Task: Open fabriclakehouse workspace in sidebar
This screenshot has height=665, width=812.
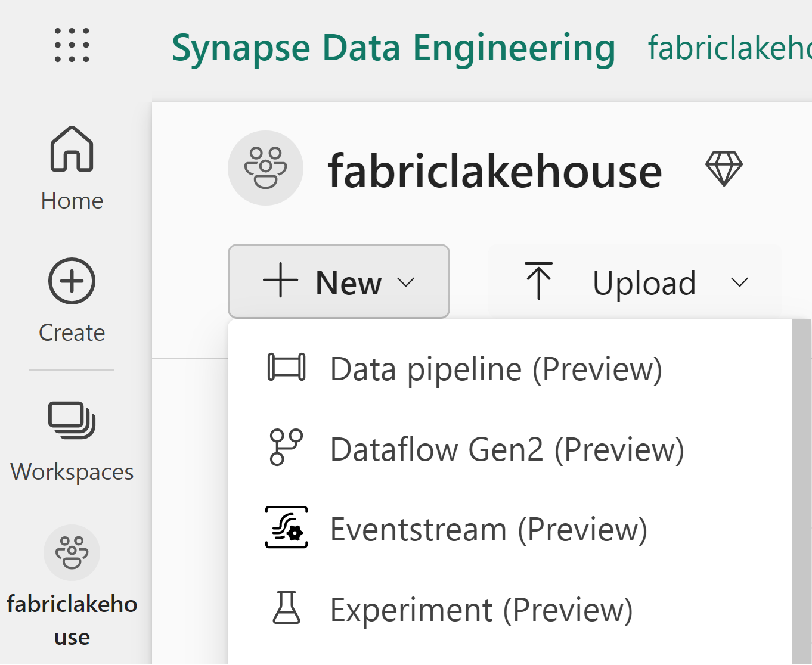Action: (72, 586)
